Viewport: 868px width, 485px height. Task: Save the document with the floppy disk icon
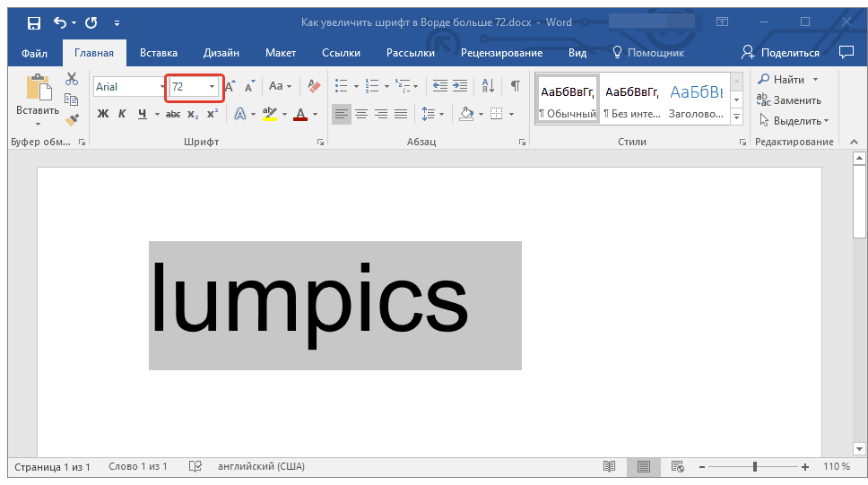(33, 22)
